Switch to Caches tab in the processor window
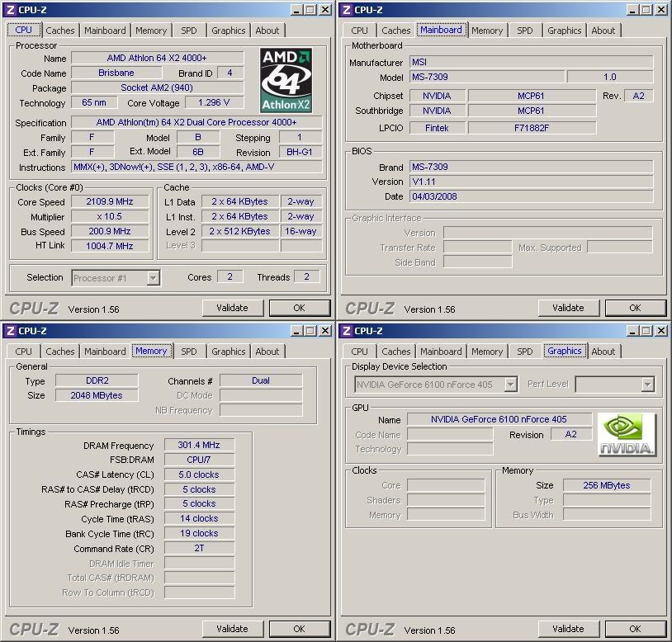The image size is (672, 642). pos(59,31)
